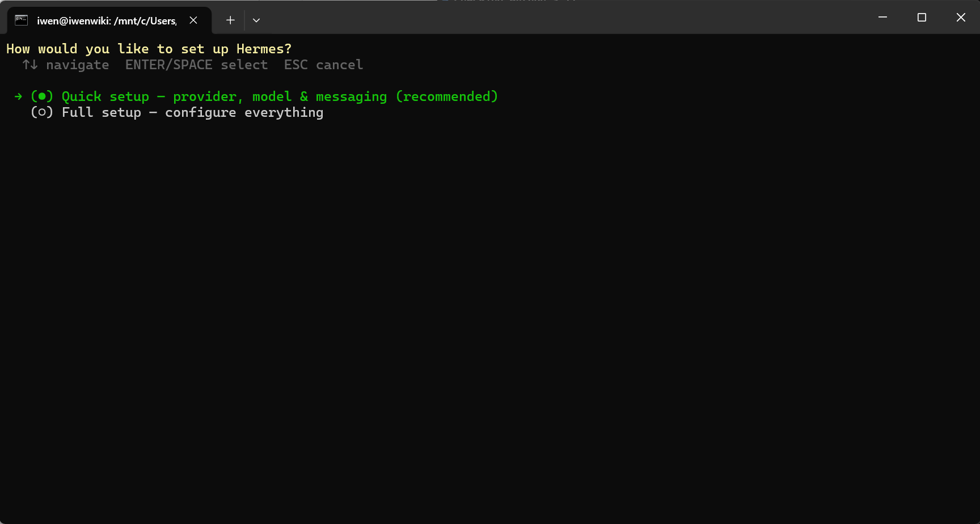Open a new terminal tab with plus
The image size is (980, 524).
coord(230,20)
